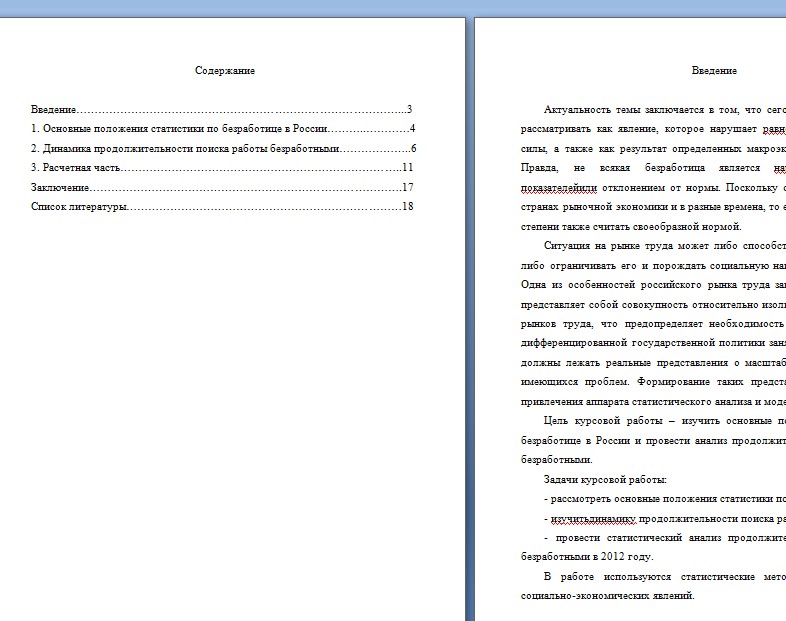Open the "Список литературы" contents entry
The image size is (786, 621).
(79, 207)
